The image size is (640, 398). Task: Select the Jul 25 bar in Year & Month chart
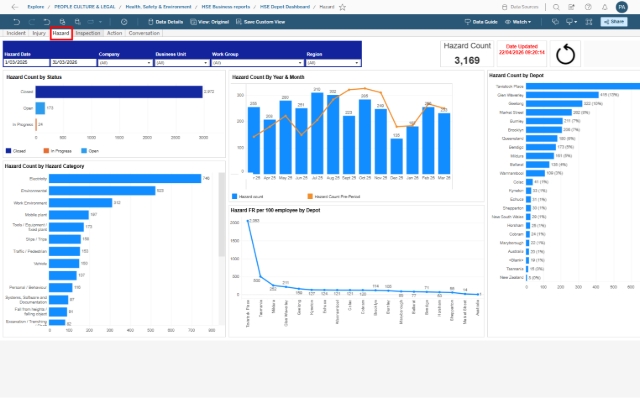tap(317, 133)
